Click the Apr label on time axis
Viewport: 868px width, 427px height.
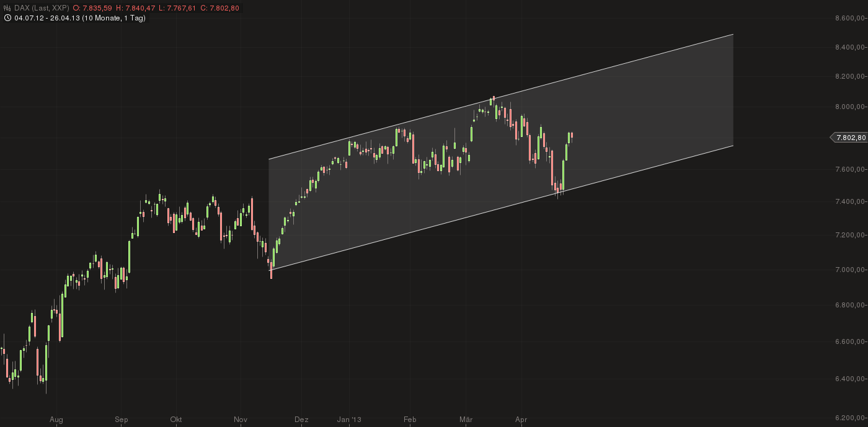[521, 420]
